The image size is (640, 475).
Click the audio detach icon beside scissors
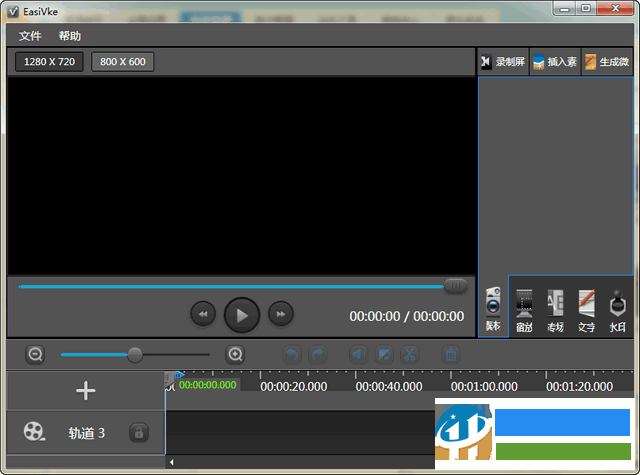384,355
